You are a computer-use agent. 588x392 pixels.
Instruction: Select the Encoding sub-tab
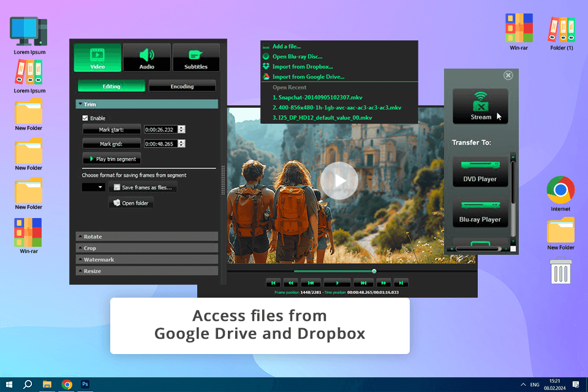click(182, 86)
